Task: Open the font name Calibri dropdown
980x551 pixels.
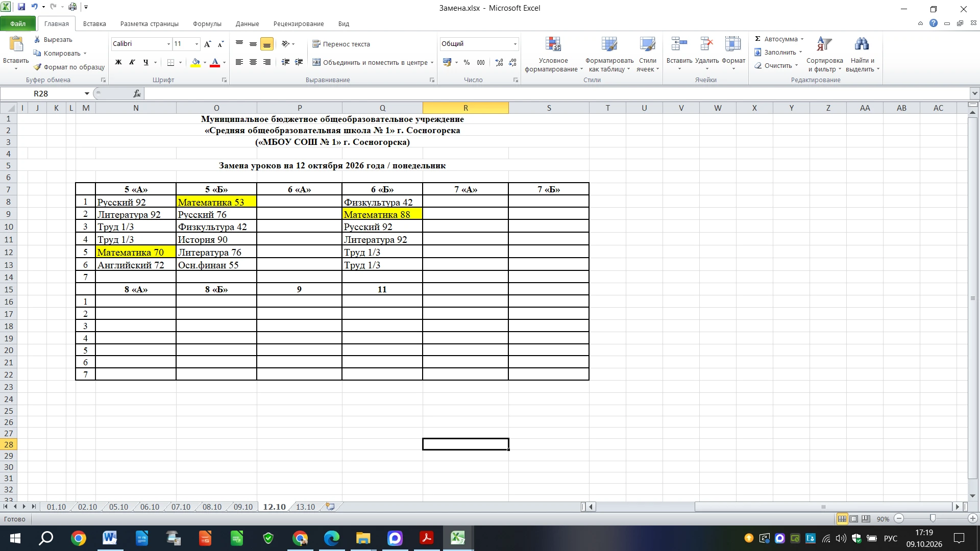Action: [168, 44]
